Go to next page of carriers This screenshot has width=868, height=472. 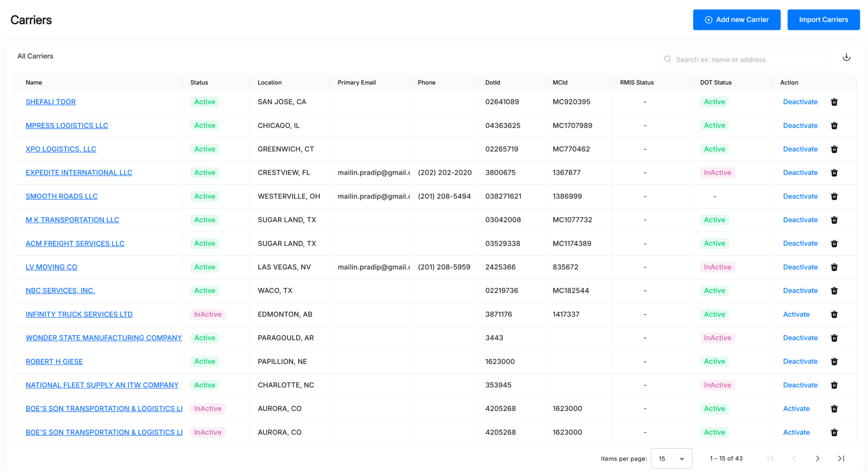[x=817, y=458]
